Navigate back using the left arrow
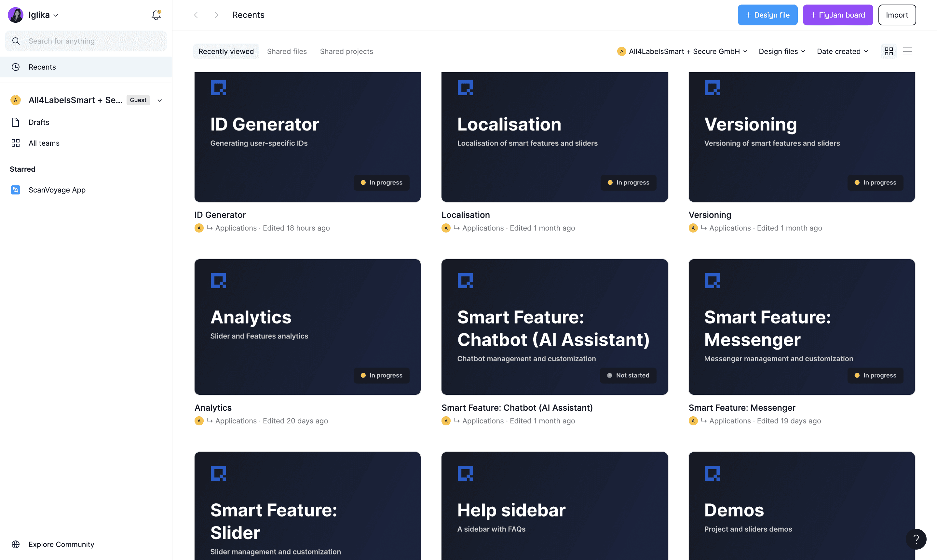 point(196,15)
